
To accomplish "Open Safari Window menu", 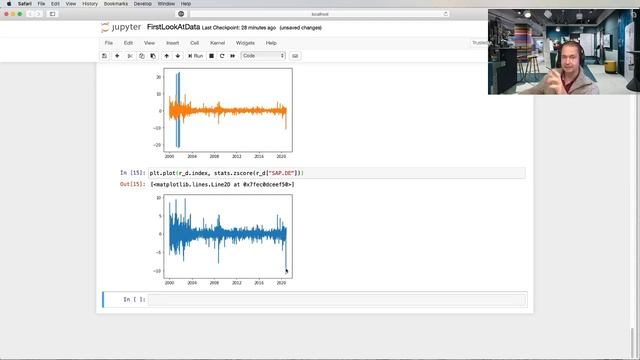I will click(x=166, y=4).
